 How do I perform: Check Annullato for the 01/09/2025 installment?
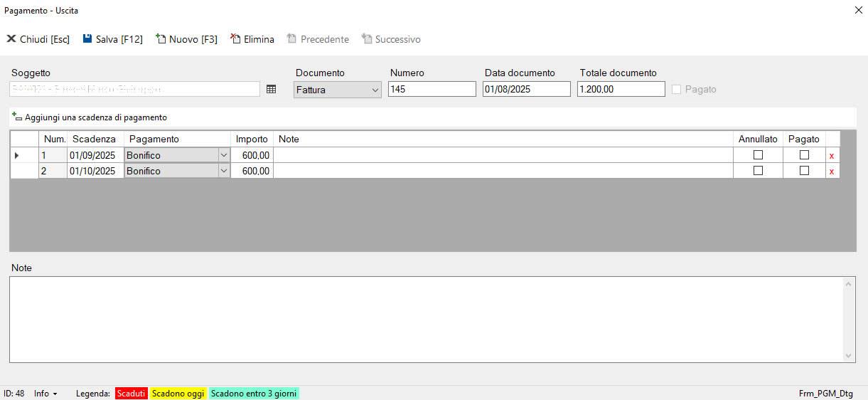[758, 155]
